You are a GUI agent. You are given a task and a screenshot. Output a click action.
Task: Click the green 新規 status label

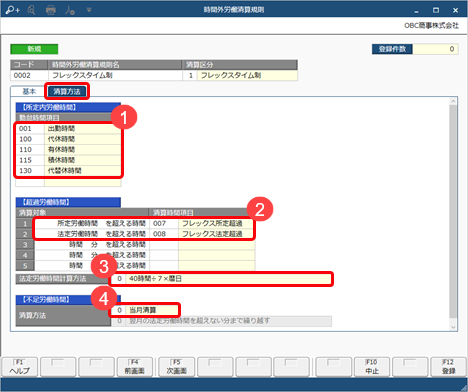coord(34,49)
